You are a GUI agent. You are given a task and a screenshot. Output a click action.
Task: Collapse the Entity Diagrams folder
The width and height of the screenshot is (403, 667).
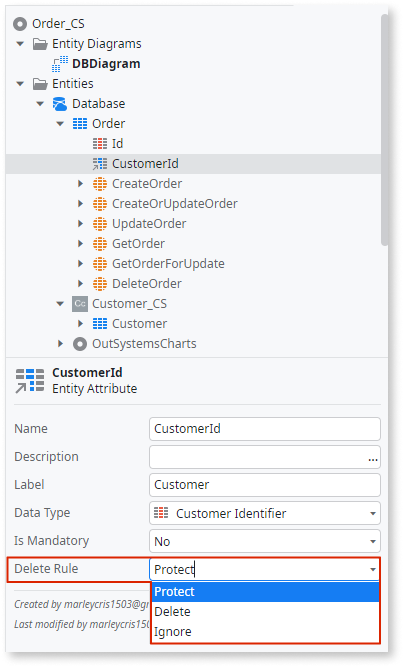(x=20, y=44)
